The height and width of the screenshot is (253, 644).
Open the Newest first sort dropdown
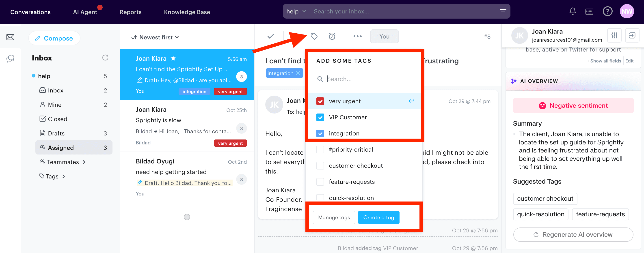click(x=155, y=37)
